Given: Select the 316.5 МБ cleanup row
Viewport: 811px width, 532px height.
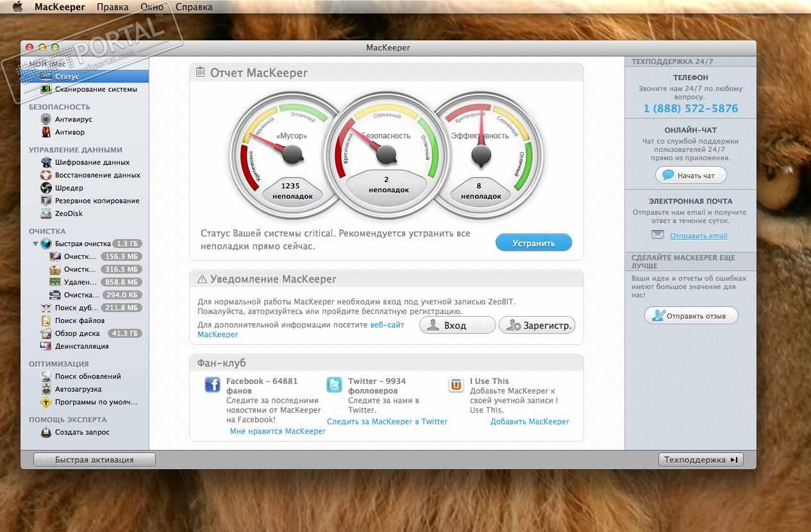Looking at the screenshot, I should (x=85, y=269).
